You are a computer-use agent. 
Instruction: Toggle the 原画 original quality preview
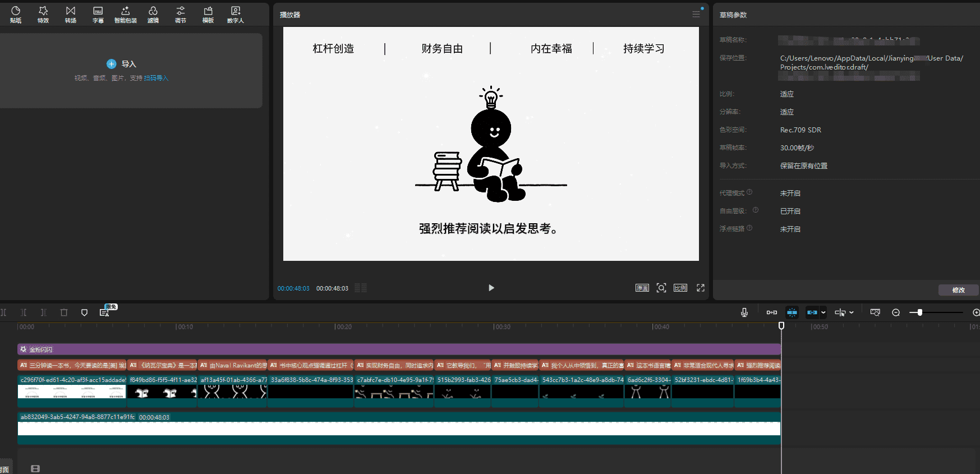coord(642,288)
